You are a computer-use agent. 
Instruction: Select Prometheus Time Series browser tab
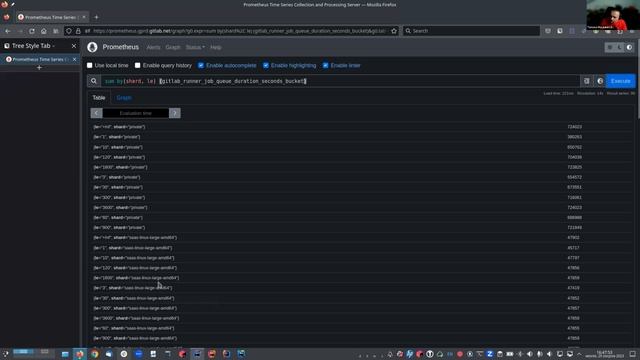[51, 17]
